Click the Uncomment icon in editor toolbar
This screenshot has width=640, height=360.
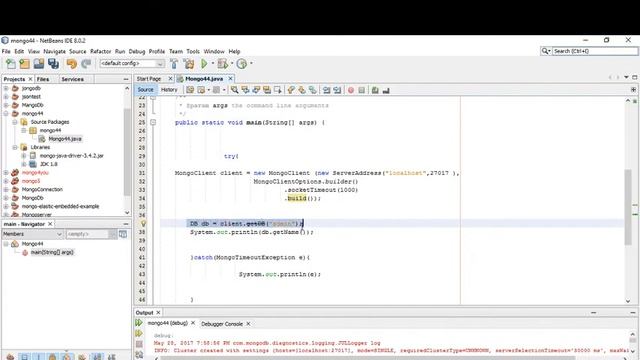[386, 90]
